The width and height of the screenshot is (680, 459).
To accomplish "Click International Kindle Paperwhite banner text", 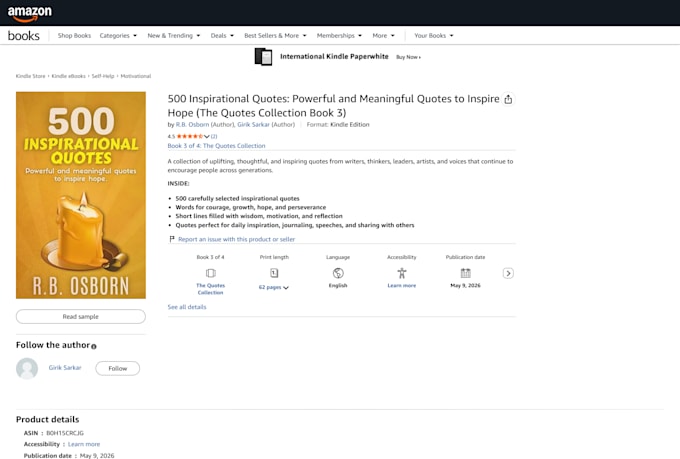I will [x=334, y=56].
